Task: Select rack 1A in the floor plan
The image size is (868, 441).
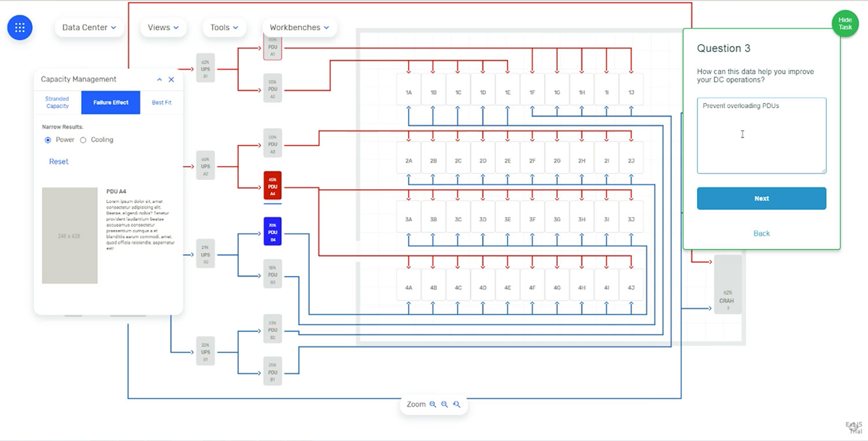Action: pyautogui.click(x=409, y=90)
